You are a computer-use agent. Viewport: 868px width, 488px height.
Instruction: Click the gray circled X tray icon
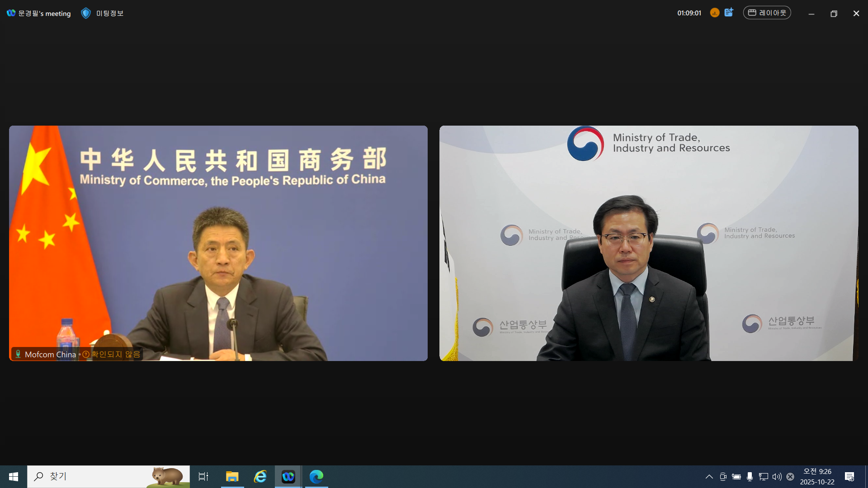pyautogui.click(x=790, y=477)
